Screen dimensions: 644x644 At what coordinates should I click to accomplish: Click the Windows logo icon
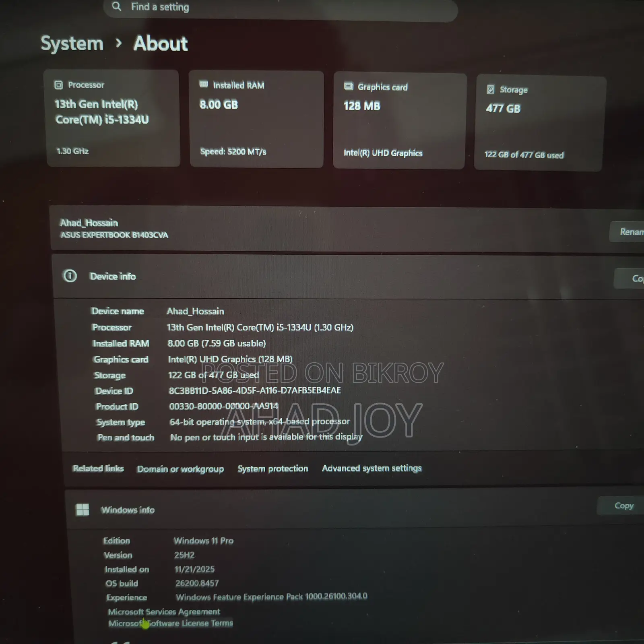pyautogui.click(x=83, y=509)
